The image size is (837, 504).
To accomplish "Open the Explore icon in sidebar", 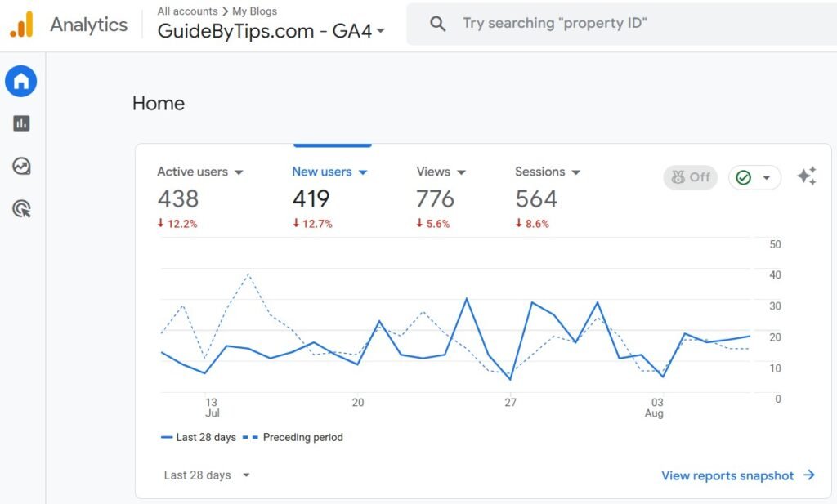I will 21,167.
